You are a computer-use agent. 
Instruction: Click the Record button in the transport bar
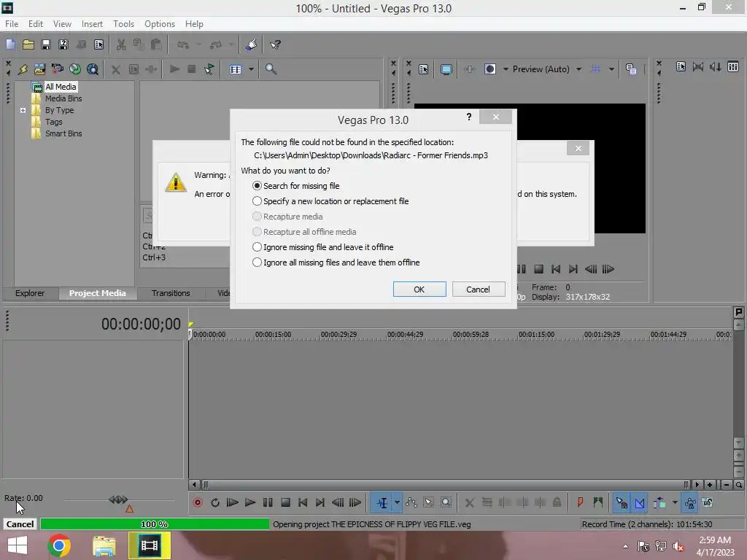(198, 502)
